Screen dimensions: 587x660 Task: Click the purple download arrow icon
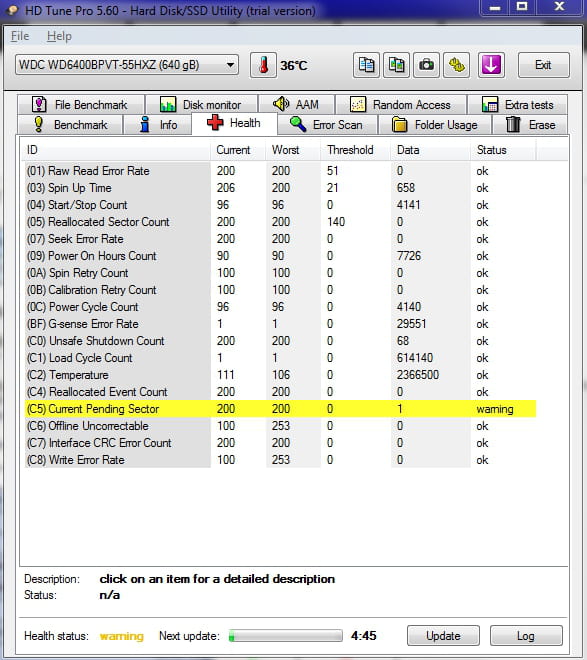pos(491,65)
